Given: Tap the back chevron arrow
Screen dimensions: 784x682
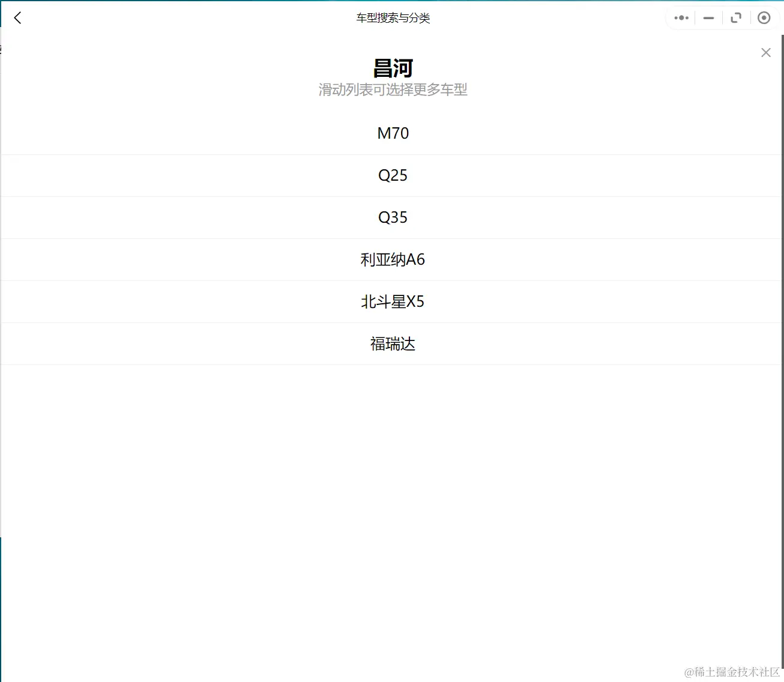Looking at the screenshot, I should click(17, 17).
